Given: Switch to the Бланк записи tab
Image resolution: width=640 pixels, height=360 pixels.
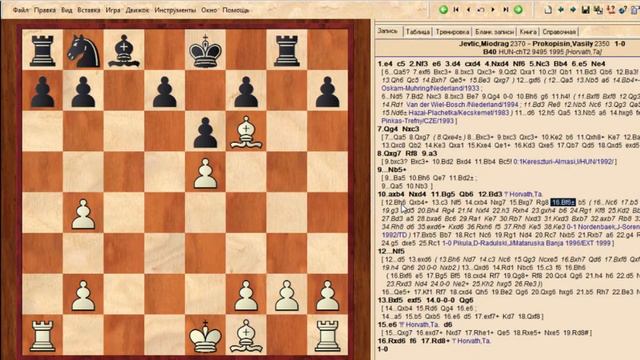Looking at the screenshot, I should coord(494,31).
